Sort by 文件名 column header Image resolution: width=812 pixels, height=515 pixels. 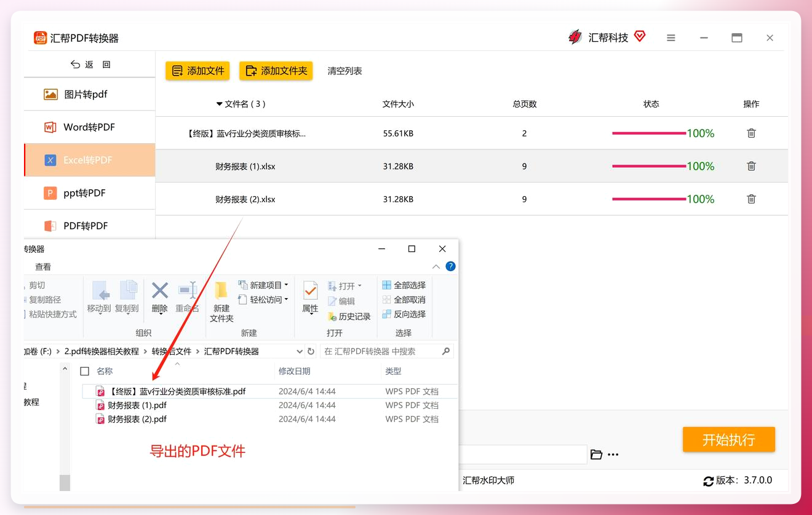click(x=241, y=104)
